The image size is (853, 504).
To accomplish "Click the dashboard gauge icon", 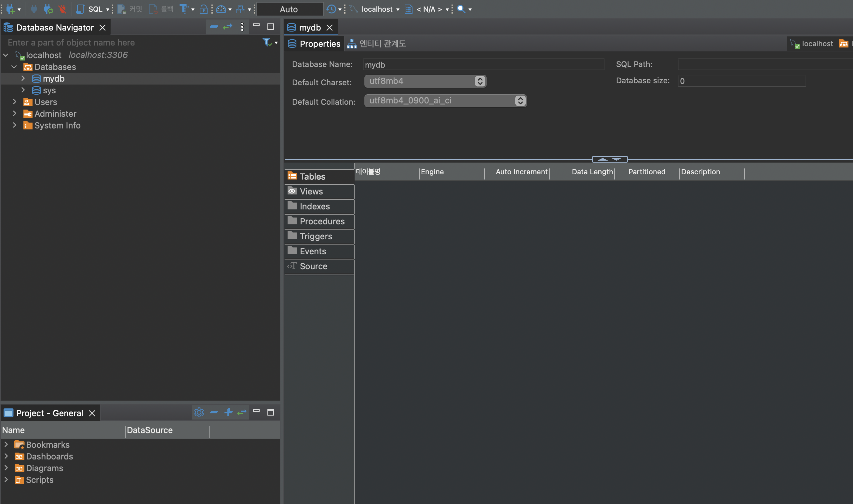I will pos(221,9).
